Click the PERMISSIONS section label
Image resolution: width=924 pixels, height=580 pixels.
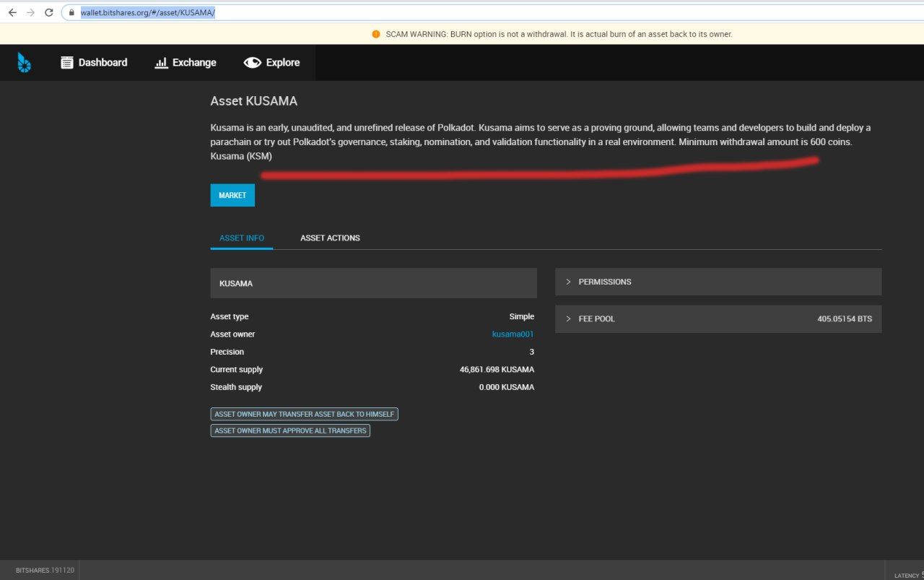[x=605, y=282]
